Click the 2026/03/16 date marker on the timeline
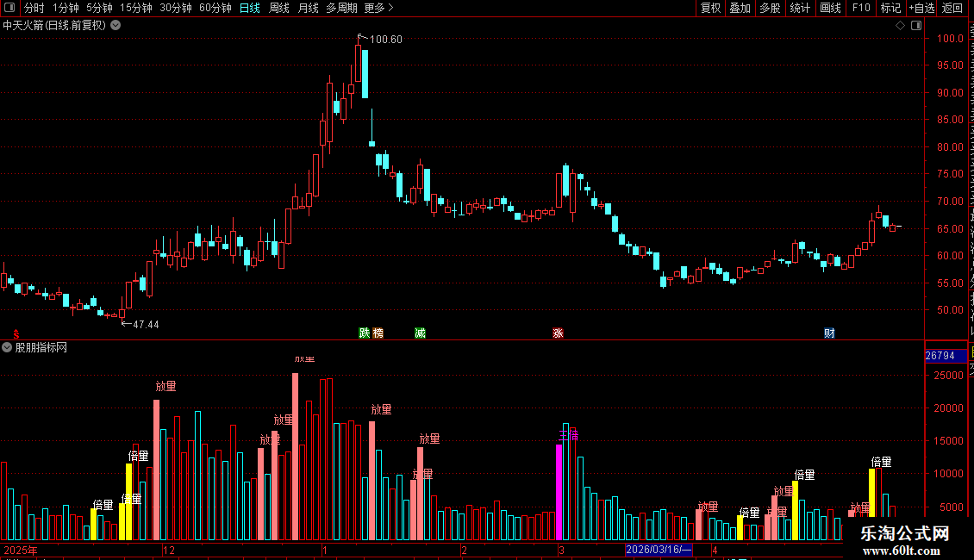 [659, 550]
